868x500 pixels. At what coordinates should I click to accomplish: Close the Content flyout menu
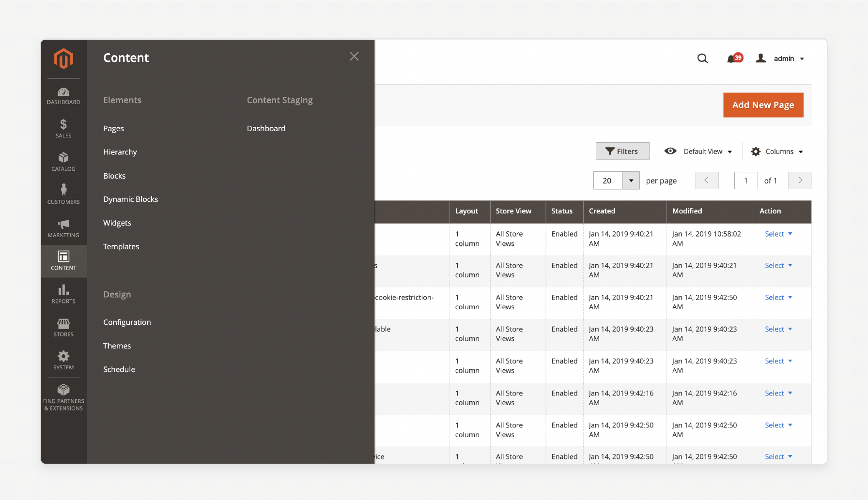pyautogui.click(x=354, y=57)
